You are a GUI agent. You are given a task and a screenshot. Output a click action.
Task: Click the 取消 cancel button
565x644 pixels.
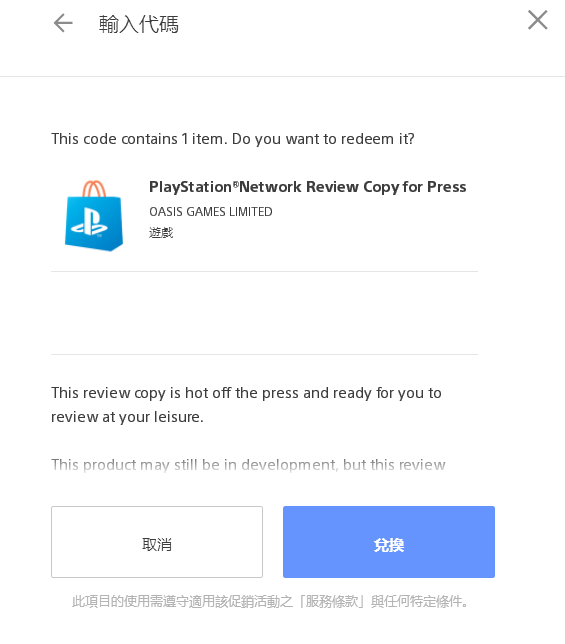(x=157, y=542)
